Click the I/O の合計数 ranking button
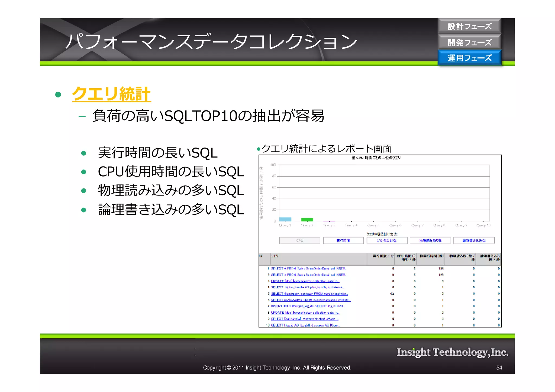Screen dimensions: 555x392 [387, 240]
